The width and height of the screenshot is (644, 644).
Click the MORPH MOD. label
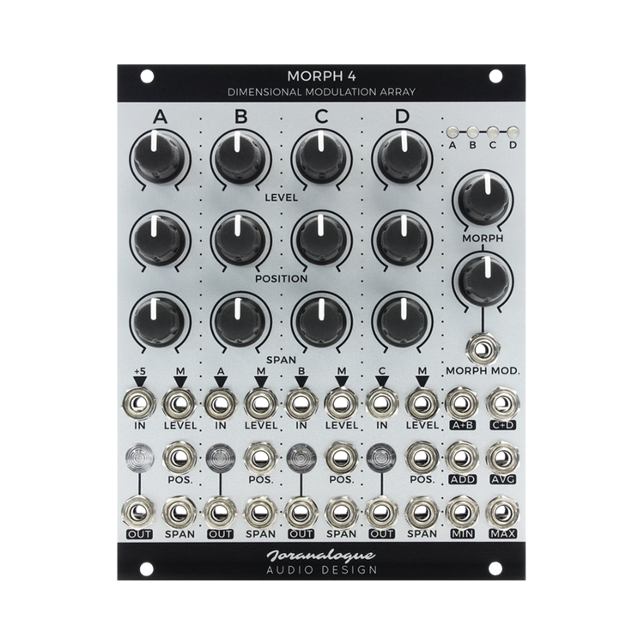tap(483, 371)
